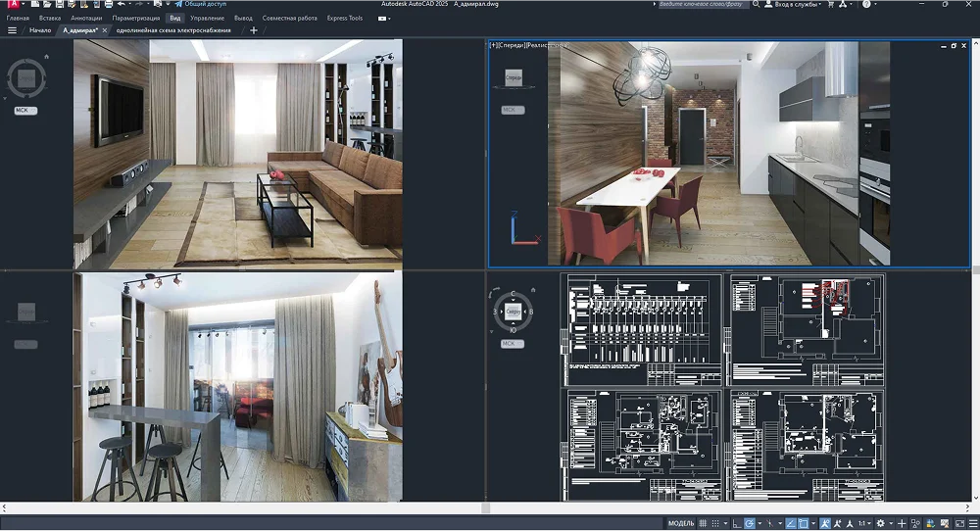This screenshot has width=980, height=531.
Task: Toggle Polar tracking in status bar
Action: [x=749, y=523]
